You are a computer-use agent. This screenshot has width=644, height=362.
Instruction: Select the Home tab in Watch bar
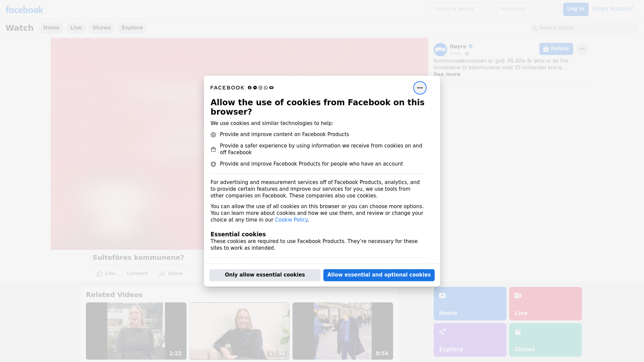(x=51, y=28)
